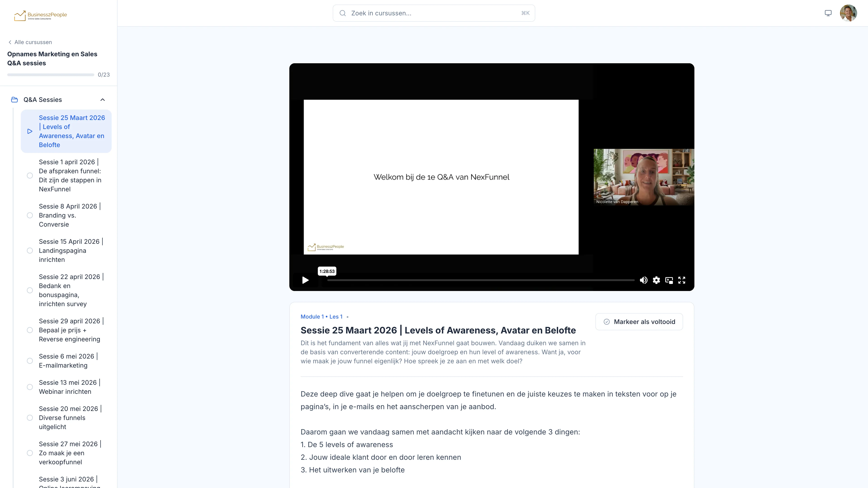Toggle completion circle for Sessie 6 mei E-mailmarketing

pyautogui.click(x=30, y=361)
